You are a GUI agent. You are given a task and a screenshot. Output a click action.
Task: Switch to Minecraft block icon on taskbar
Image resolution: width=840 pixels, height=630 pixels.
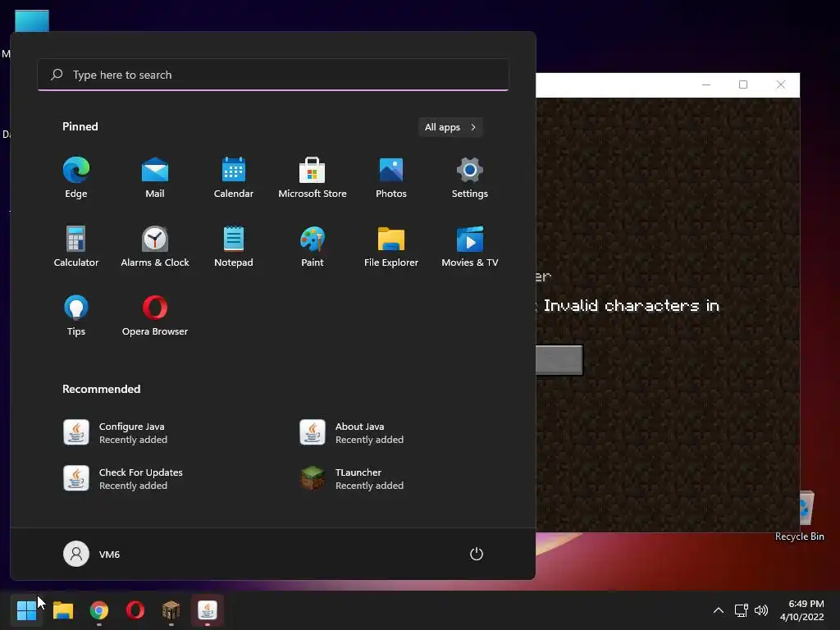[x=171, y=609]
